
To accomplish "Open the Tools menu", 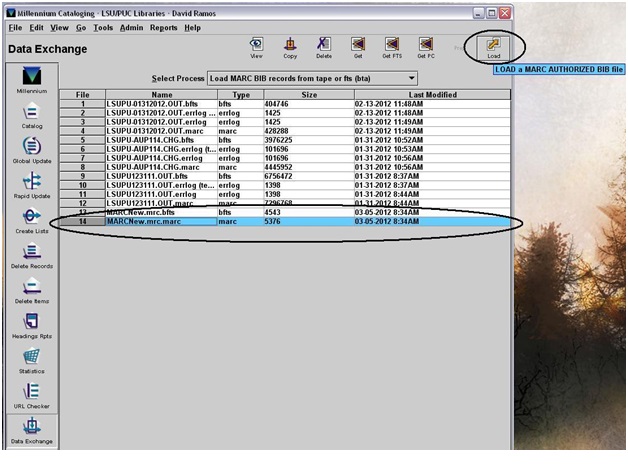I will tap(103, 28).
